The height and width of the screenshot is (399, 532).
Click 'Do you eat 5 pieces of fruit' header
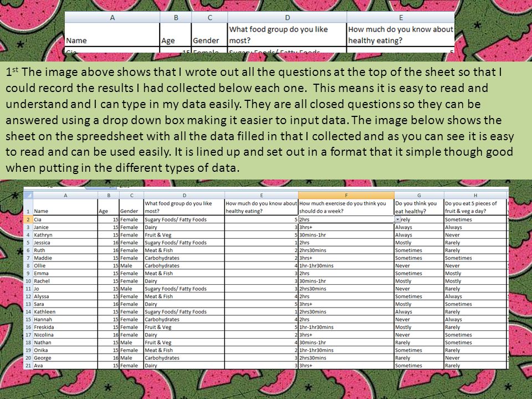(x=475, y=207)
